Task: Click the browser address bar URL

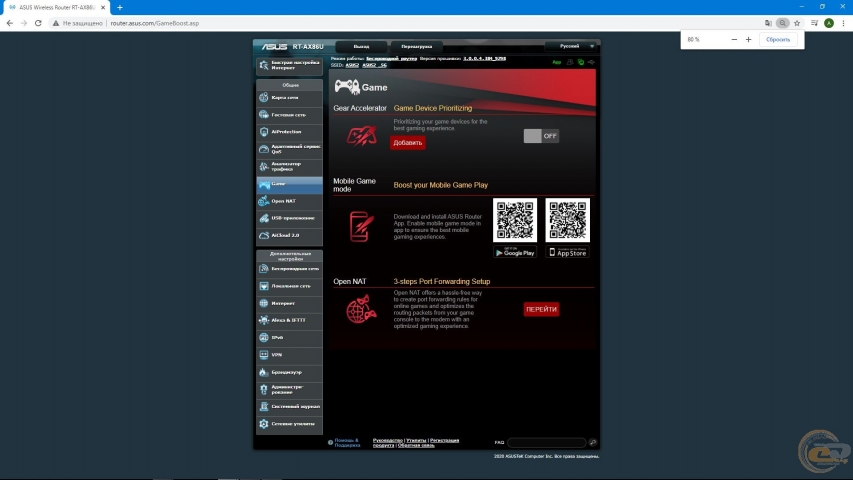Action: click(154, 23)
